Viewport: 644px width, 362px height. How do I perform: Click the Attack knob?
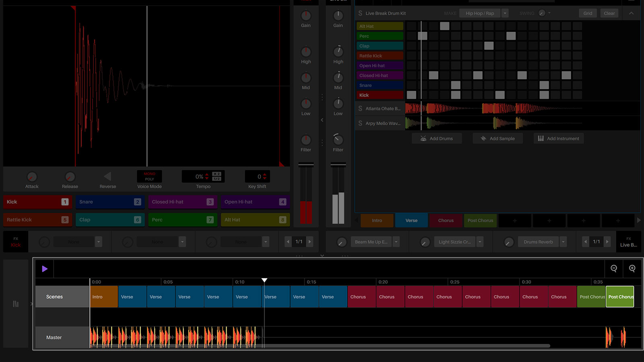[x=32, y=177]
